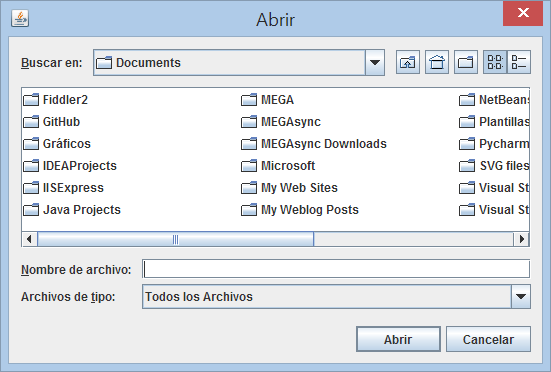551x372 pixels.
Task: Click the Documents folder icon in Buscar en
Action: (x=104, y=63)
